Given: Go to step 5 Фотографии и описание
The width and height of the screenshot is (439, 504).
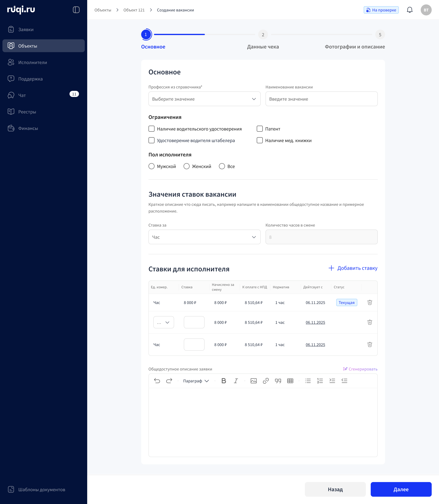Looking at the screenshot, I should click(380, 35).
